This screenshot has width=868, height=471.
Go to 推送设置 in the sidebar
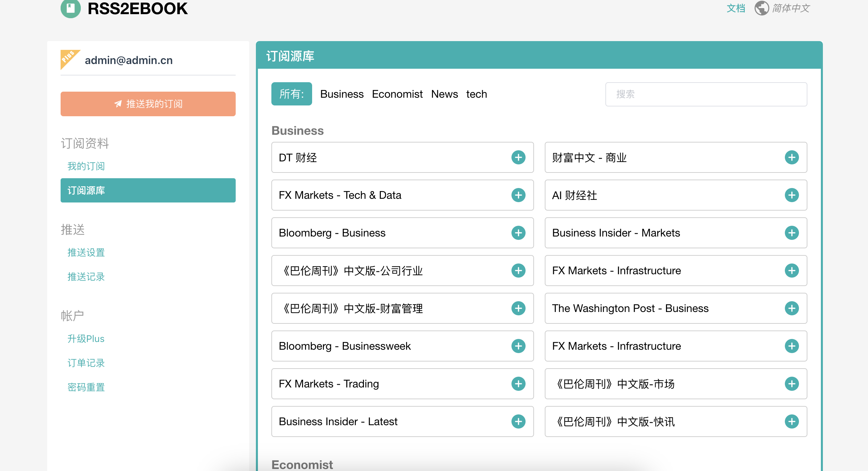pyautogui.click(x=86, y=252)
